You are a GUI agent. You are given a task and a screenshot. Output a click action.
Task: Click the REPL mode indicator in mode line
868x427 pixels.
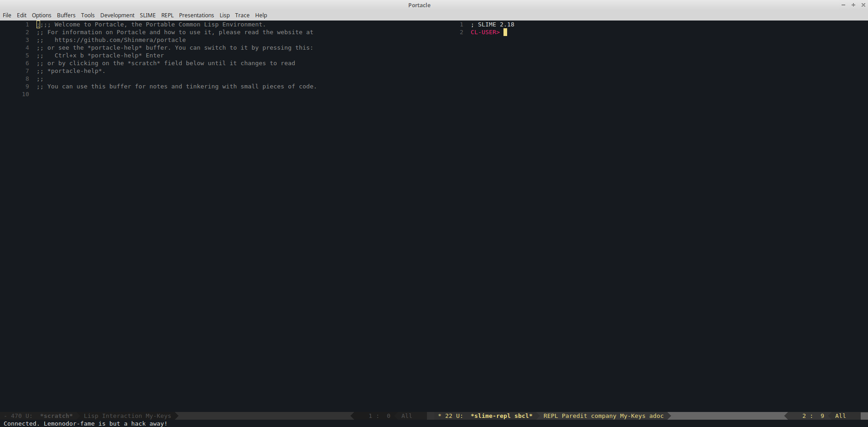click(x=551, y=416)
